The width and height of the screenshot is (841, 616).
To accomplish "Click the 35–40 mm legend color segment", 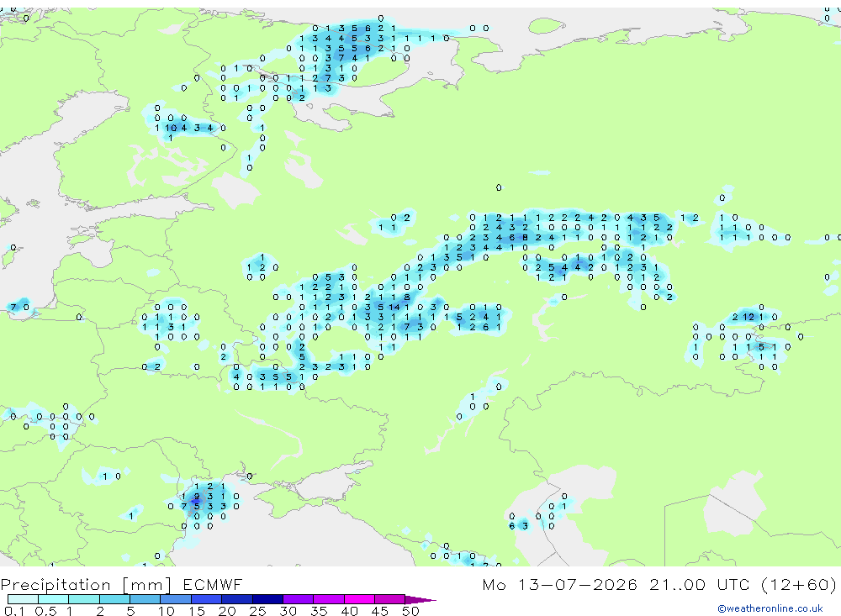I will coord(329,599).
